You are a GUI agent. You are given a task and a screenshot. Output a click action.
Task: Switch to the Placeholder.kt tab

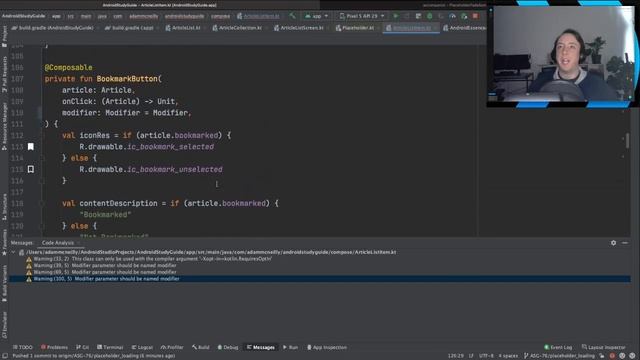(356, 28)
